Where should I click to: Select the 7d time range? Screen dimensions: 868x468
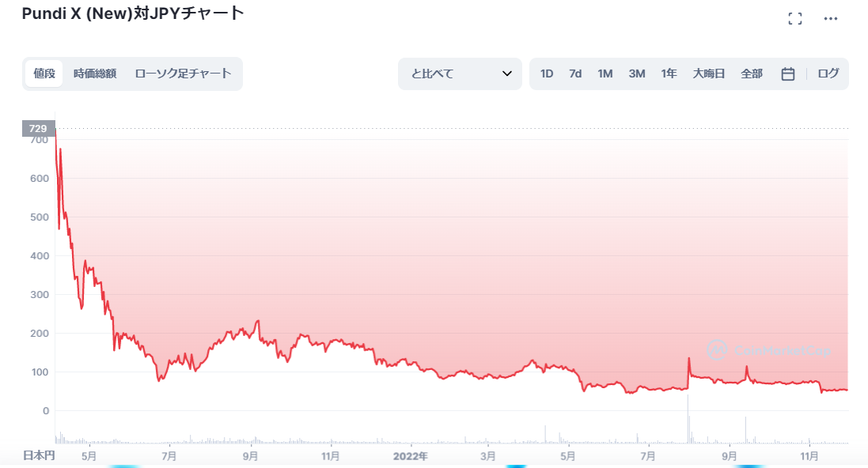click(575, 74)
